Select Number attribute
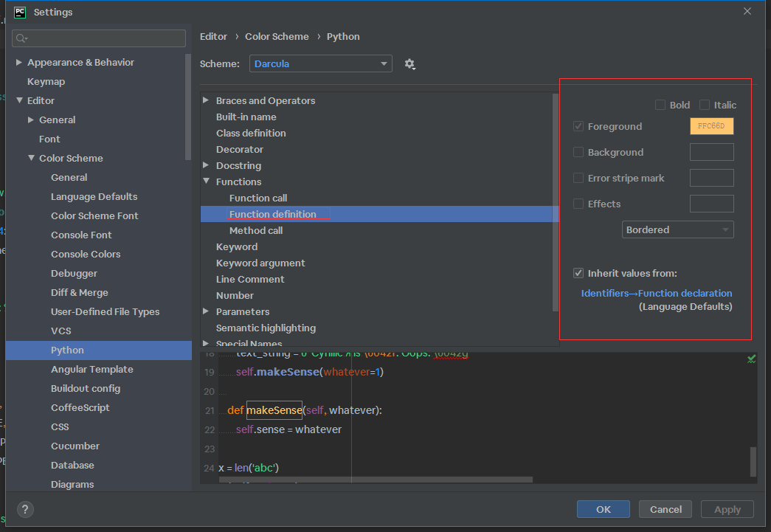The height and width of the screenshot is (532, 771). point(235,295)
